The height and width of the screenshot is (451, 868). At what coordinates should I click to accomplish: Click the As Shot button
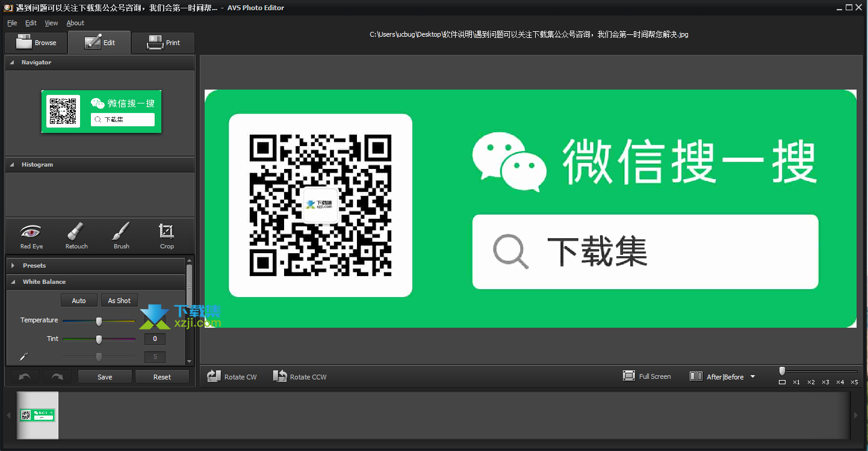coord(119,300)
